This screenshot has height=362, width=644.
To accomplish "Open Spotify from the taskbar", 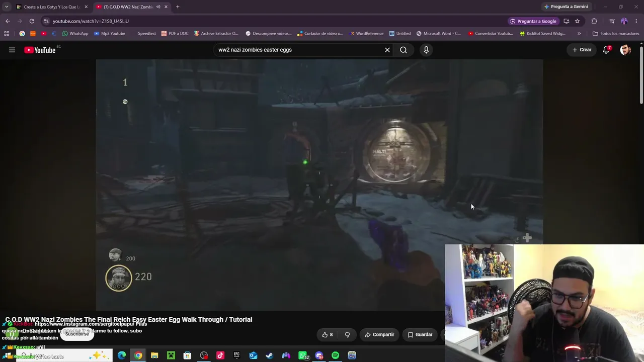I will [x=336, y=355].
